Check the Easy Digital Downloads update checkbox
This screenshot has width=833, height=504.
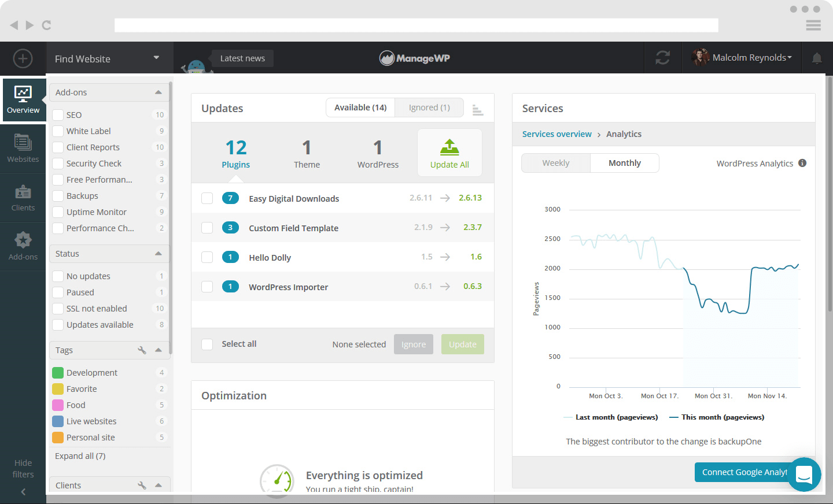click(x=207, y=198)
